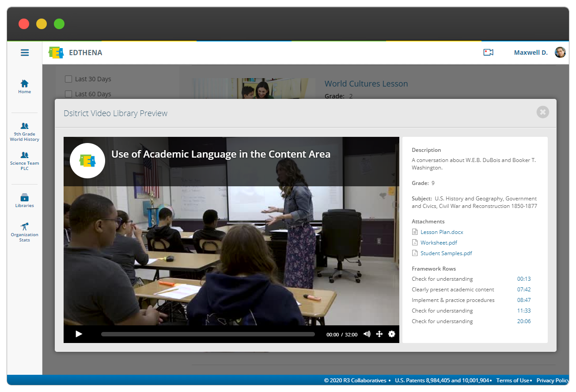
Task: Click the Worksheet.pdf file icon
Action: tap(415, 242)
